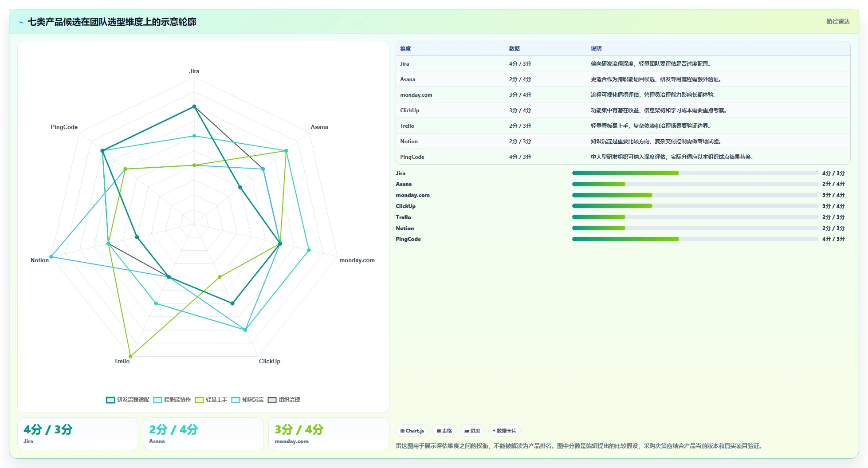Click the 进度 chip
The image size is (868, 468).
pyautogui.click(x=472, y=431)
